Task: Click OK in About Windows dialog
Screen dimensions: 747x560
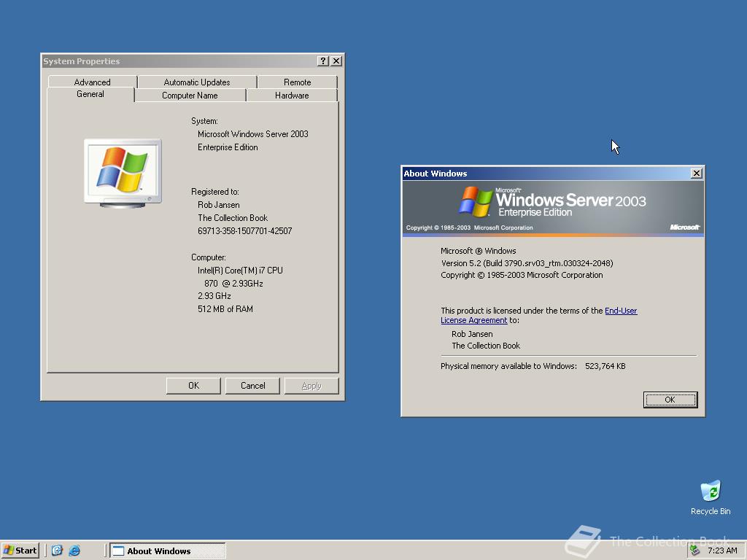Action: 670,400
